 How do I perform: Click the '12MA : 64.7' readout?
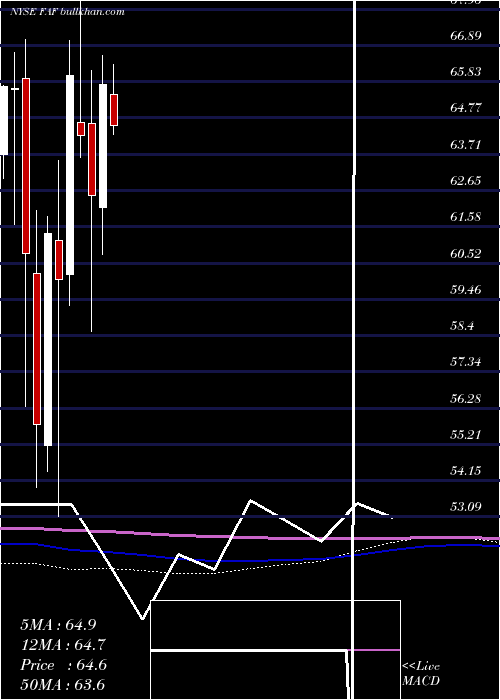pyautogui.click(x=62, y=645)
